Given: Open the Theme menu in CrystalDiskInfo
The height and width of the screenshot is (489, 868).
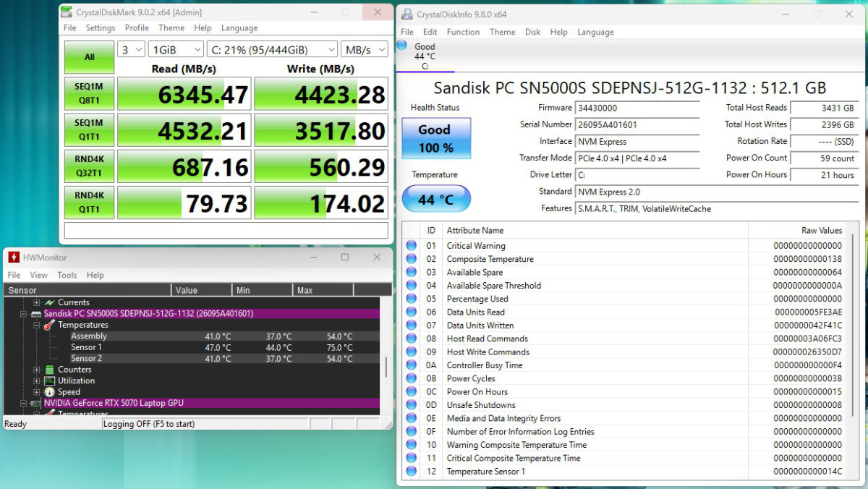Looking at the screenshot, I should click(502, 32).
